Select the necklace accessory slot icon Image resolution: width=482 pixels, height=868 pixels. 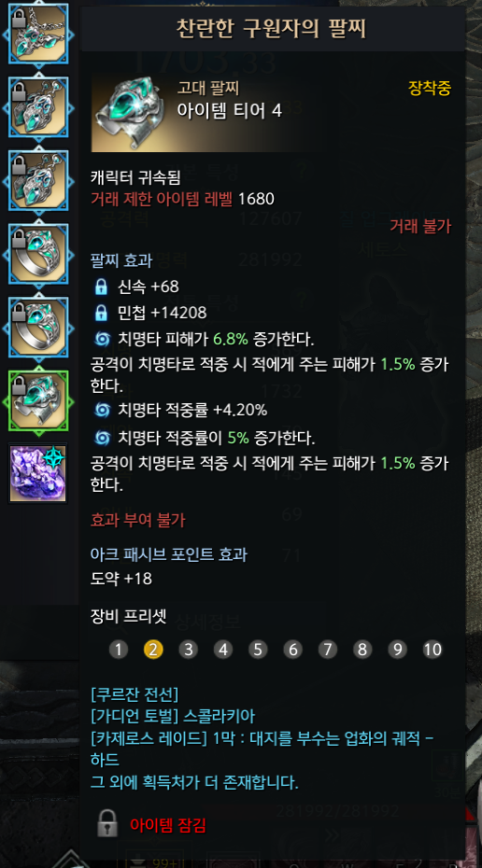(38, 34)
